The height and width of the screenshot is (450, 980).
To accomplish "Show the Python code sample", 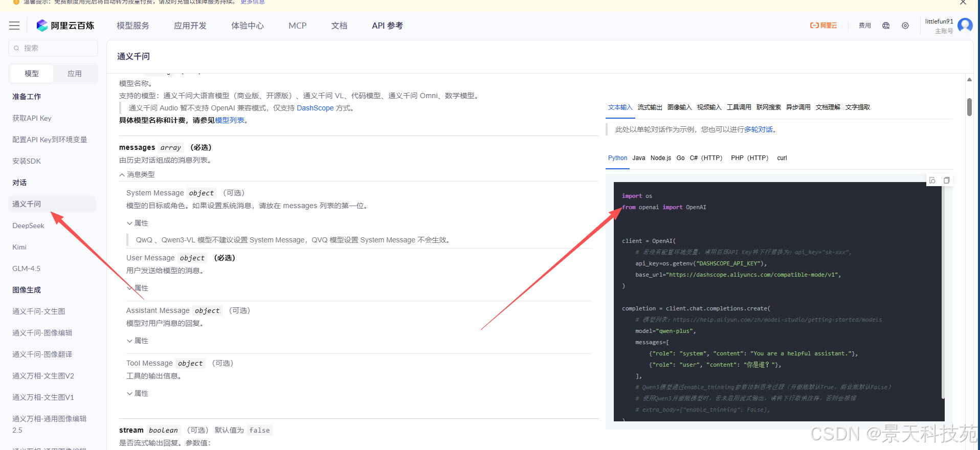I will [617, 158].
